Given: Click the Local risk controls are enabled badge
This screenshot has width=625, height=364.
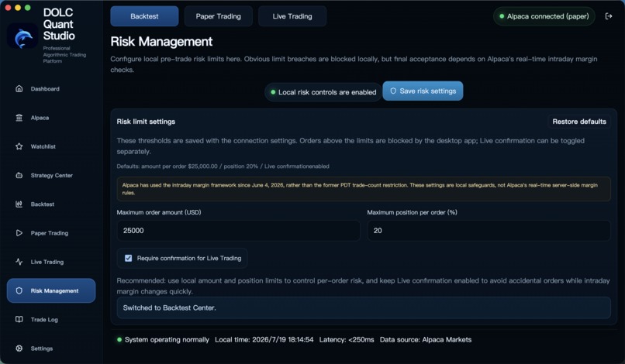Looking at the screenshot, I should click(323, 92).
